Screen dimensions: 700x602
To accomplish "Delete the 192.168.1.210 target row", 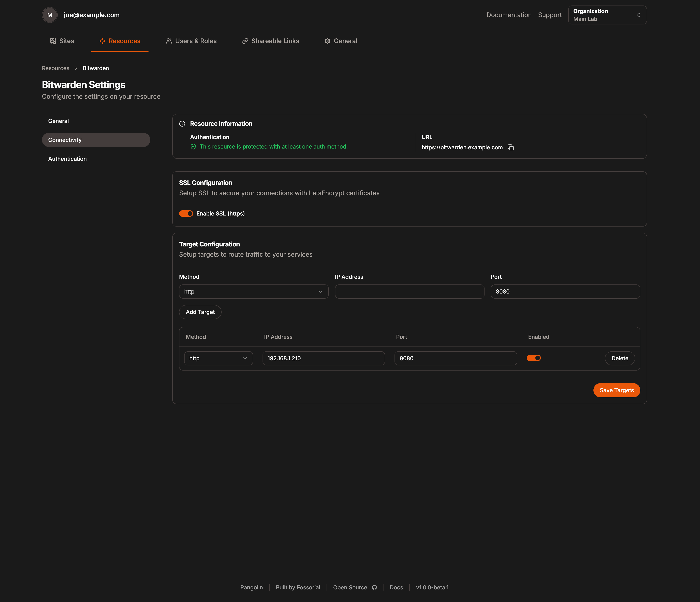I will [x=620, y=358].
